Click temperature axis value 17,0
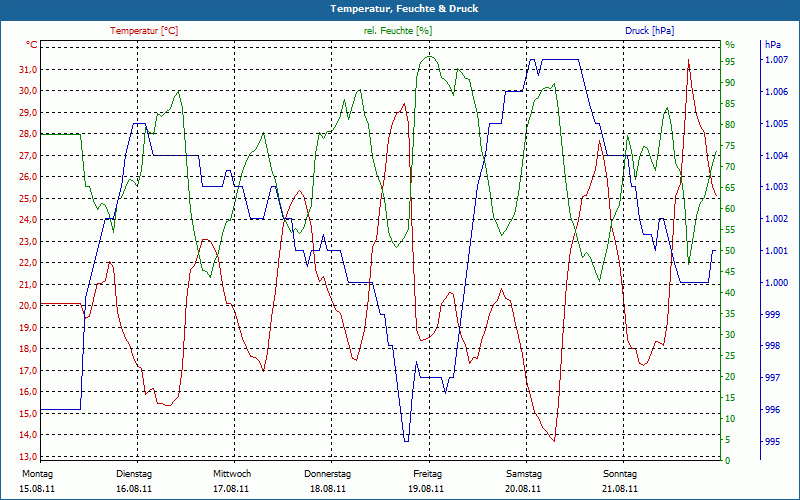800x500 pixels. 28,370
